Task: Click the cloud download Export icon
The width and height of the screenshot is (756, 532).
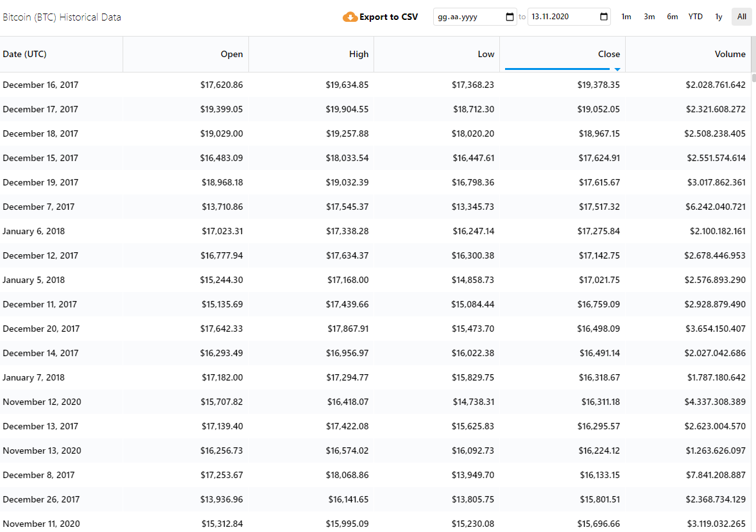Action: tap(350, 17)
